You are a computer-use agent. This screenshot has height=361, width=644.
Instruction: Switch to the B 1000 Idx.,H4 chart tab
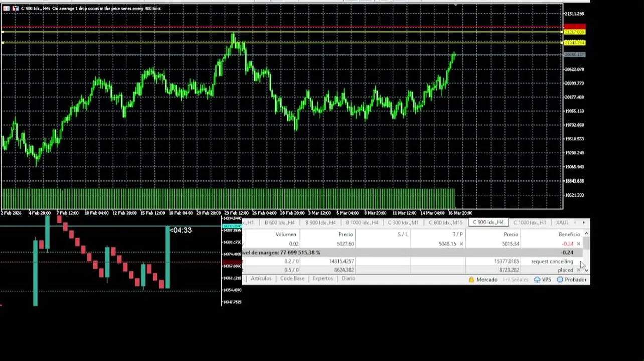pyautogui.click(x=362, y=223)
